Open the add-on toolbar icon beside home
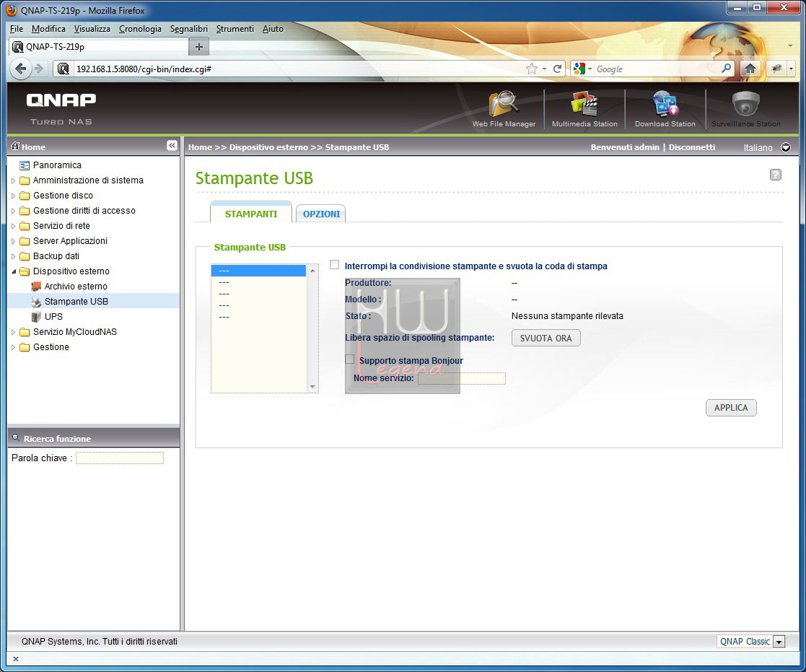The image size is (806, 672). (776, 69)
